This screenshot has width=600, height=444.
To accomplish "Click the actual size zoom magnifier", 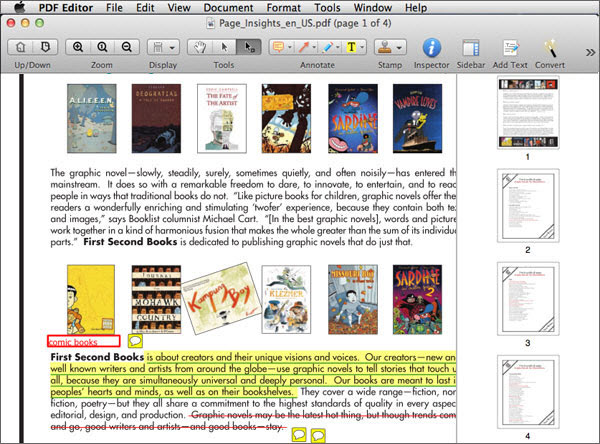I will (102, 47).
